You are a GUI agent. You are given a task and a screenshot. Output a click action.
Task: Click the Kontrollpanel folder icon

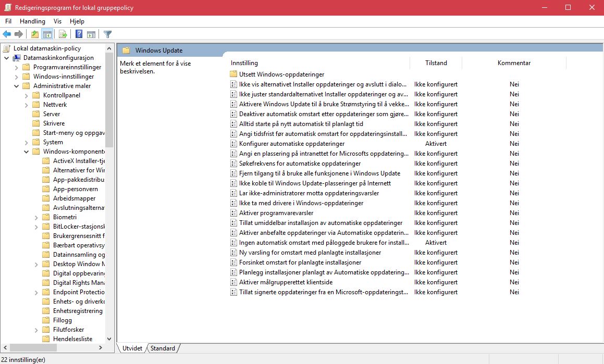[x=36, y=95]
